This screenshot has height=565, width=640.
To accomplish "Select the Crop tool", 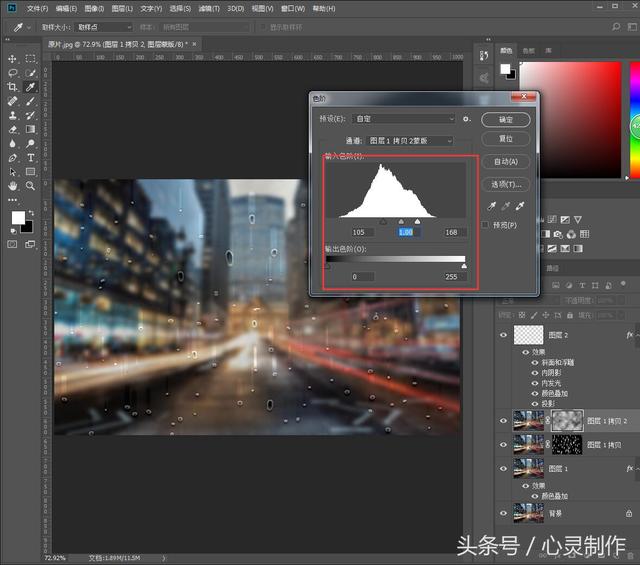I will click(x=13, y=87).
